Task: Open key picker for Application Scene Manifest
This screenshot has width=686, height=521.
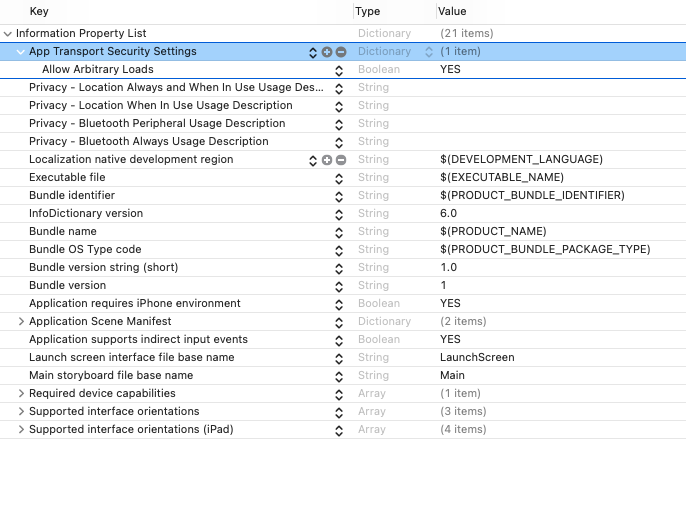Action: tap(339, 322)
